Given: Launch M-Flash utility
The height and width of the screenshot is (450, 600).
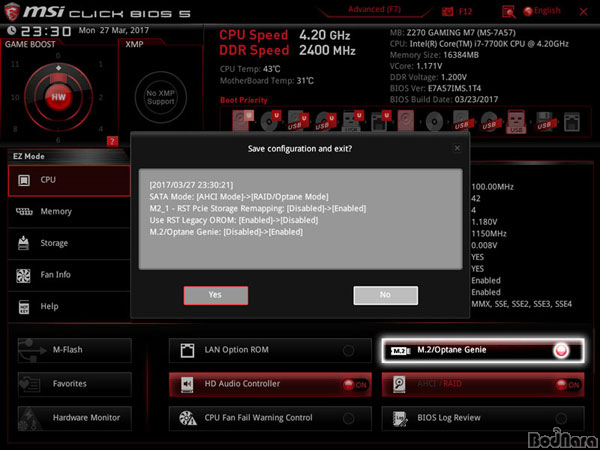Looking at the screenshot, I should [x=75, y=350].
